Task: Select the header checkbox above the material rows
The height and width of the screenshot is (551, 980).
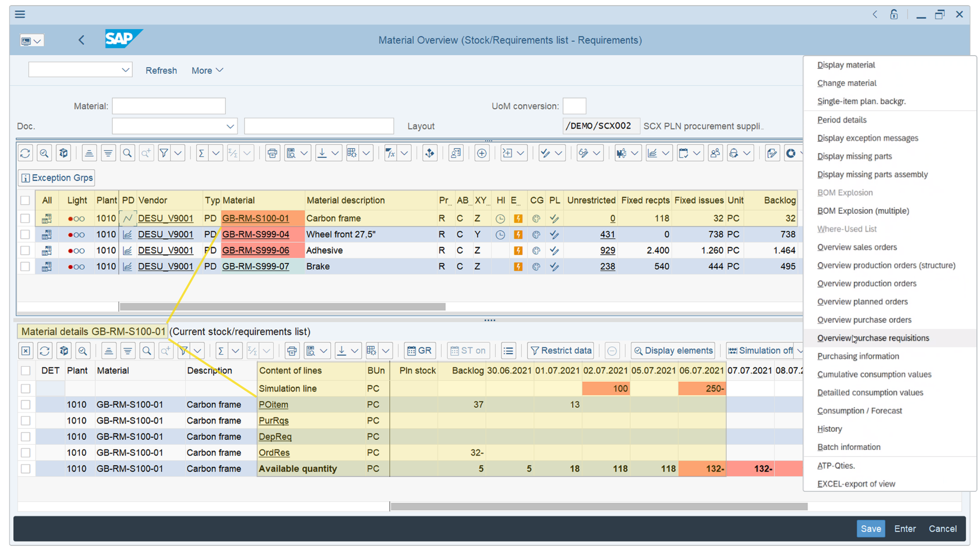Action: click(25, 200)
